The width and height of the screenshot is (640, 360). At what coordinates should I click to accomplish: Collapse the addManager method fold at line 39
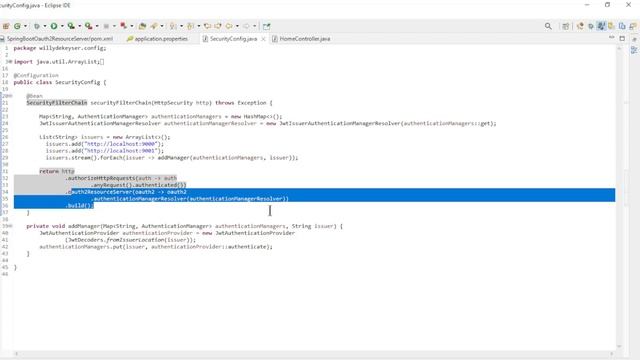[10, 226]
